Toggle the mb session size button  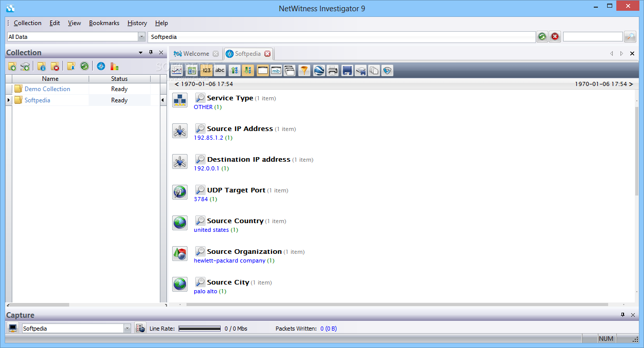tap(276, 71)
